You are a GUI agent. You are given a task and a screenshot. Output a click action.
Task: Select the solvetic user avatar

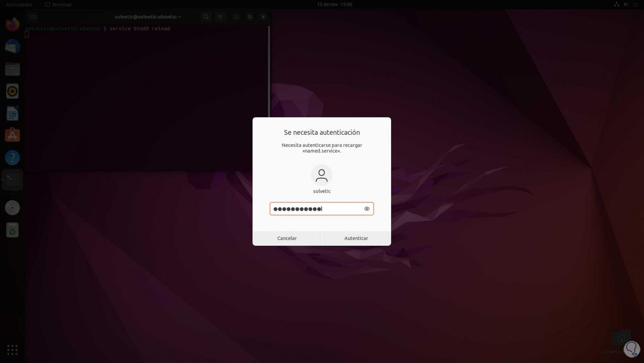322,175
